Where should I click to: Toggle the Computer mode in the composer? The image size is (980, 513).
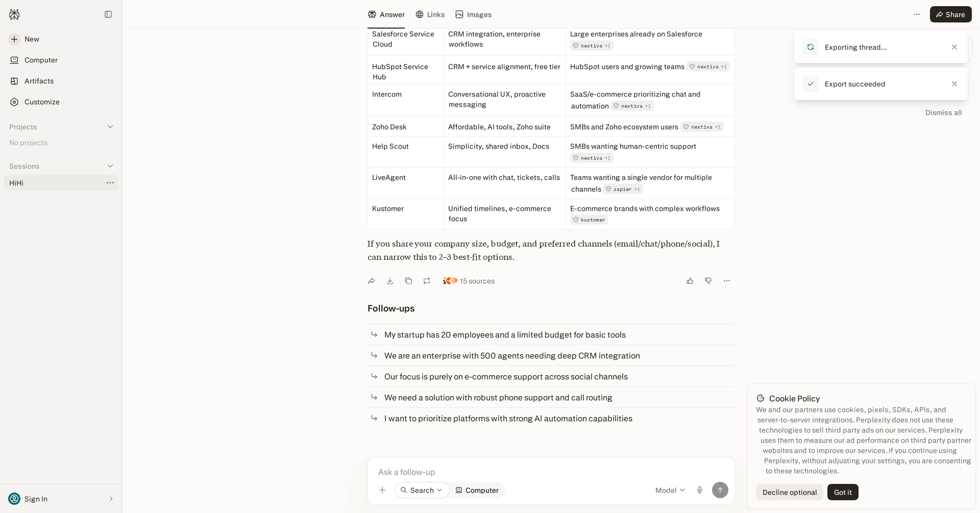(477, 490)
